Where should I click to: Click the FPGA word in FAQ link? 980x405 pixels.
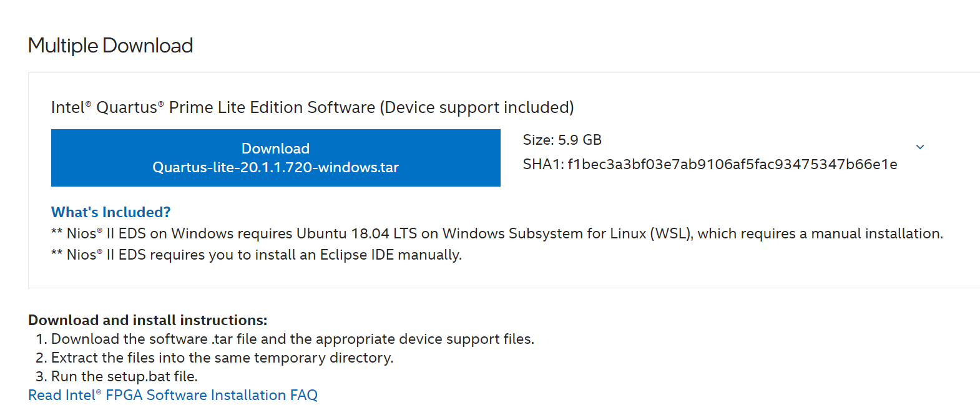(x=124, y=395)
